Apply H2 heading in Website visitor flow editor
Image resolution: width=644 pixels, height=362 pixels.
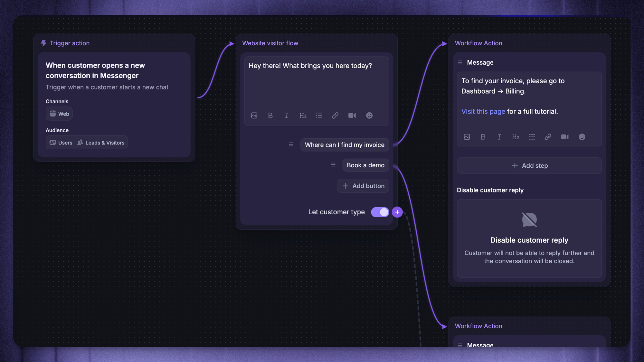303,116
